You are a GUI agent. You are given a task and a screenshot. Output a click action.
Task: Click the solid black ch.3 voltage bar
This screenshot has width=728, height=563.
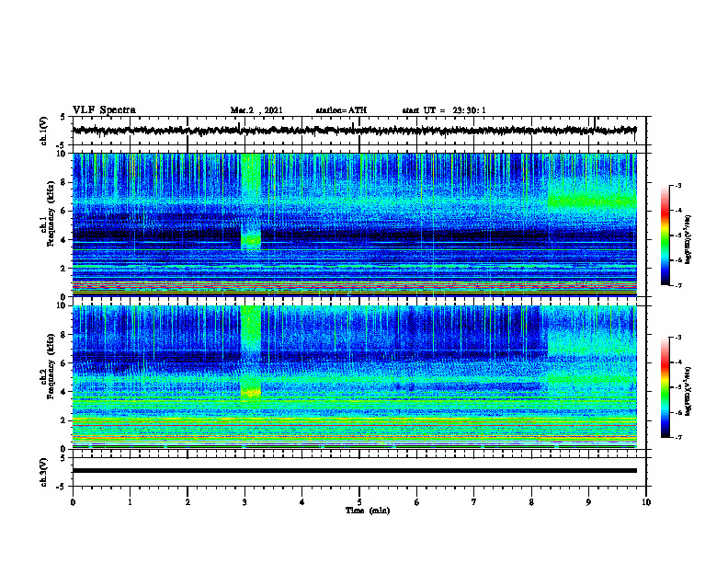tap(354, 471)
